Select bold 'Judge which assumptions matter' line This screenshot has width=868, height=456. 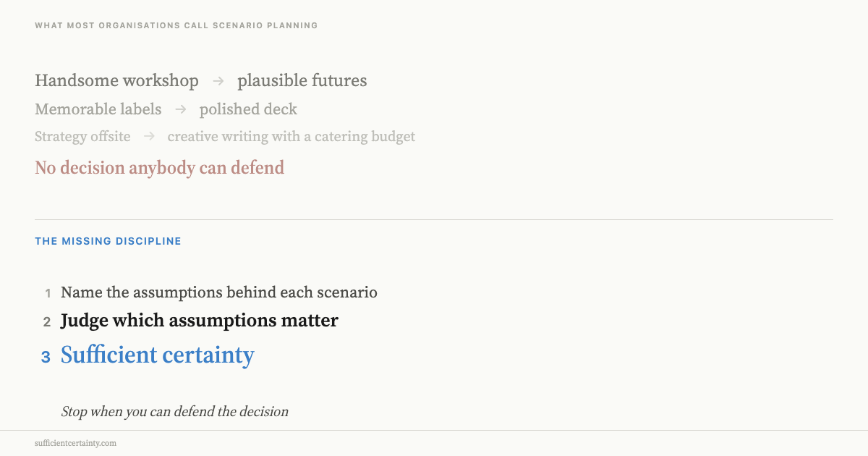point(200,321)
